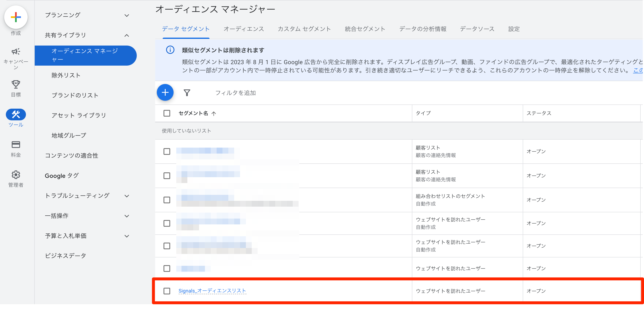Open Goals via trophy icon
This screenshot has height=313, width=644.
click(16, 84)
